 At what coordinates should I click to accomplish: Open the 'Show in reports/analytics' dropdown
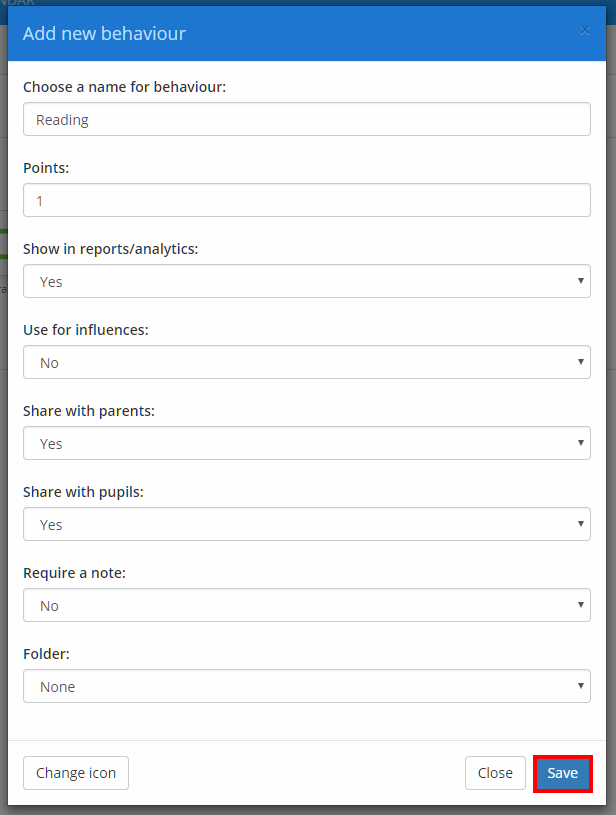(x=306, y=281)
